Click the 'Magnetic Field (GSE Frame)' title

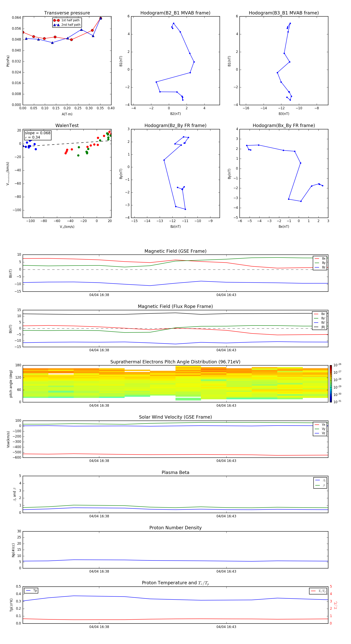175,251
